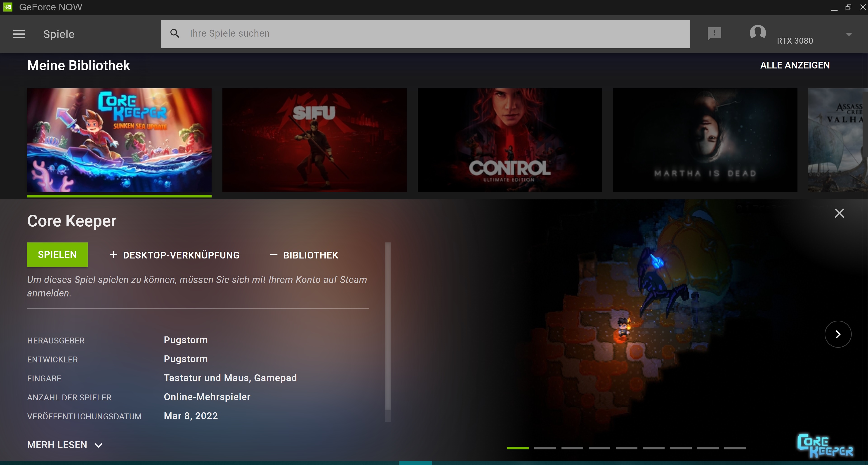
Task: Click the Entwickler value 'Pugstorm'
Action: pos(186,359)
